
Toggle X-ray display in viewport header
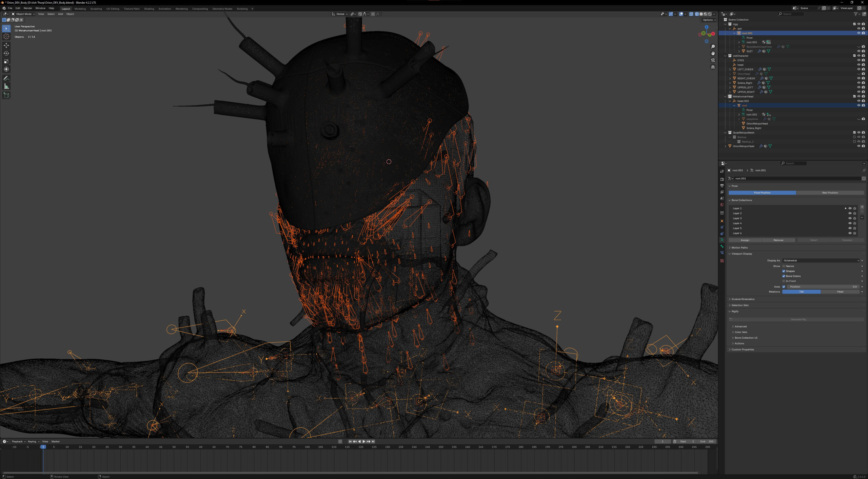pos(691,14)
